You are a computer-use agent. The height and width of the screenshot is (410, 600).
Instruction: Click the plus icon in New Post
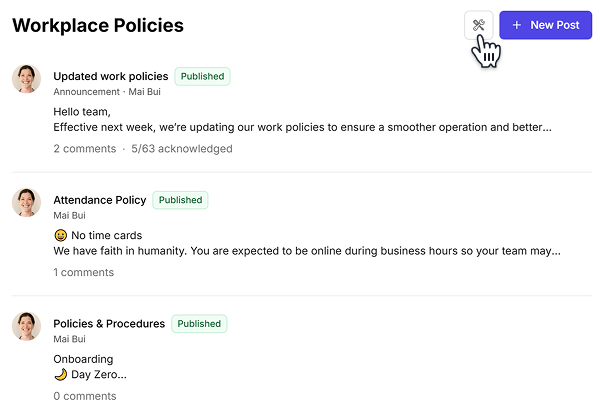tap(517, 25)
